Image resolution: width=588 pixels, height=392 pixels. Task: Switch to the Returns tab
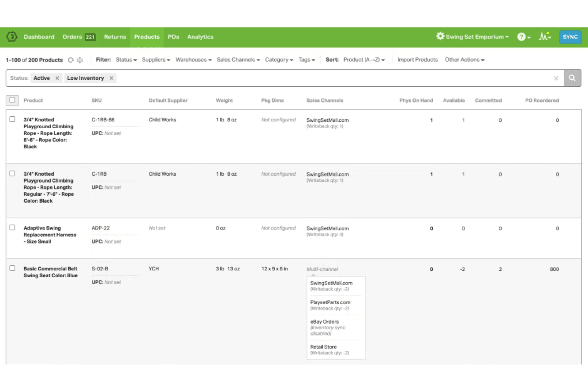tap(115, 37)
